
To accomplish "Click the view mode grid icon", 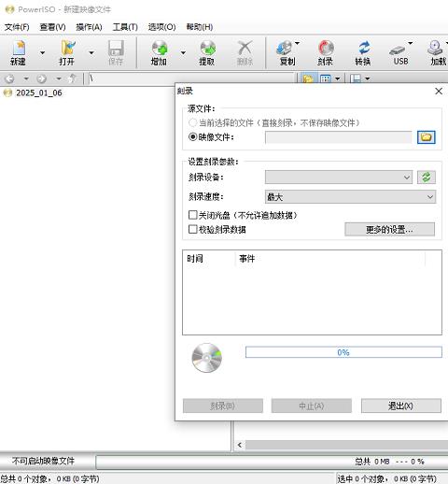I will pos(326,78).
